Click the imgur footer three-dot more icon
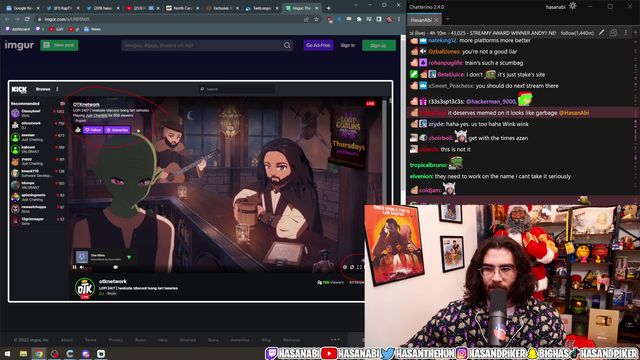 pyautogui.click(x=335, y=340)
